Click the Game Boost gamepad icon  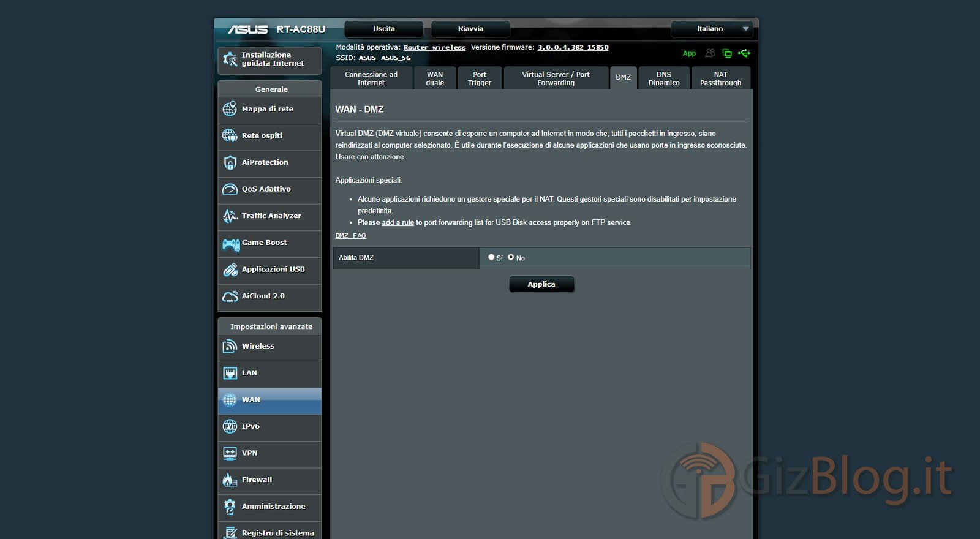tap(231, 244)
